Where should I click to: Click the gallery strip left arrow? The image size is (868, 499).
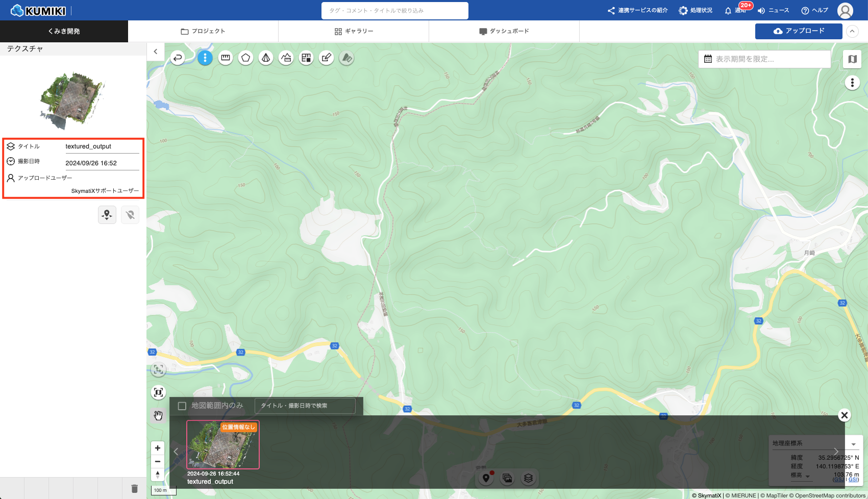176,452
